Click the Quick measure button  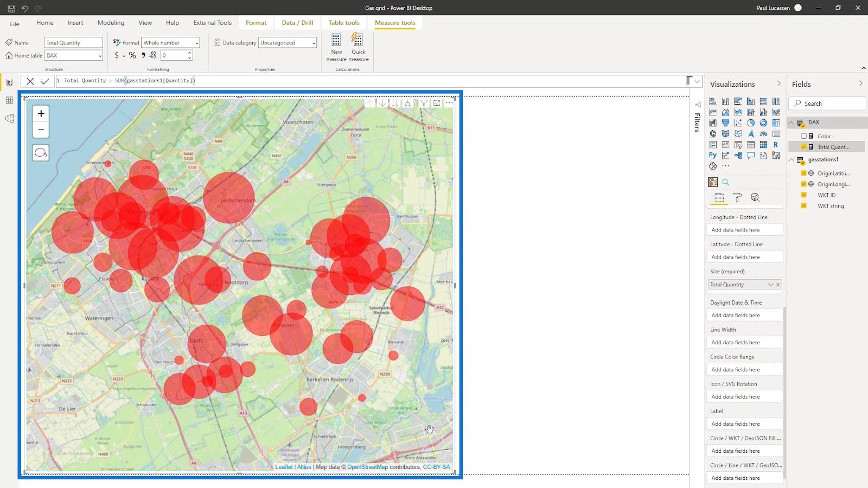[358, 48]
